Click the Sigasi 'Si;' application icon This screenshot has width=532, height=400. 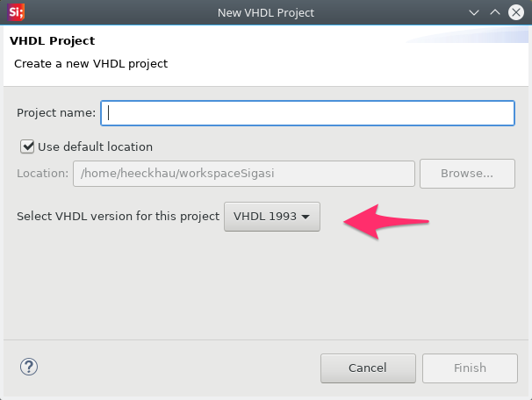point(16,12)
